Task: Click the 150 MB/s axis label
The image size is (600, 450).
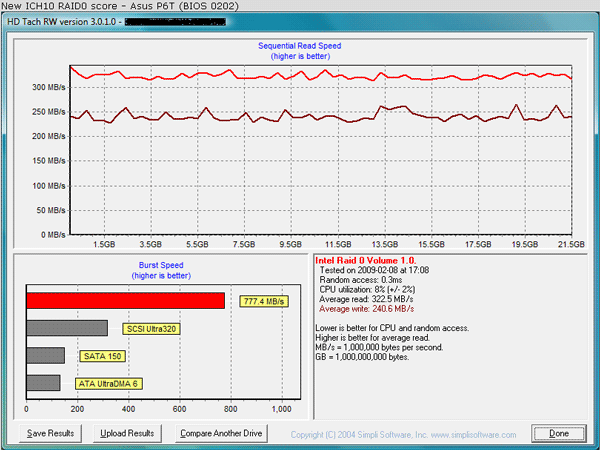Action: 49,161
